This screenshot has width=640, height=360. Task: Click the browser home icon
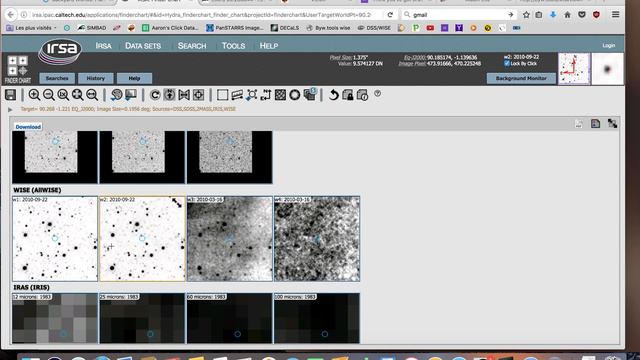[x=567, y=15]
